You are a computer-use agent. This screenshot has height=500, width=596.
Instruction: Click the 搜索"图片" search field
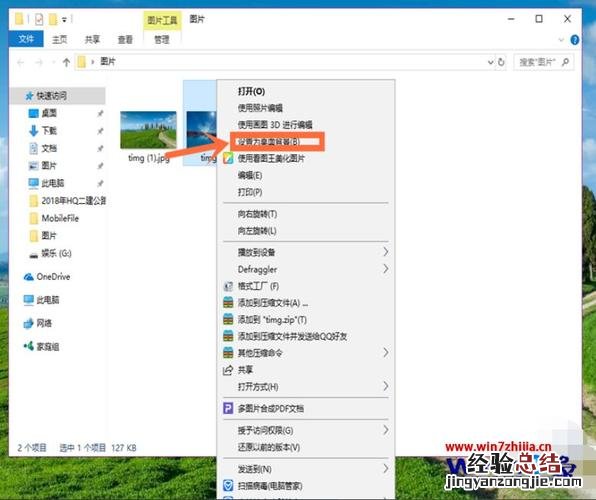pyautogui.click(x=544, y=62)
